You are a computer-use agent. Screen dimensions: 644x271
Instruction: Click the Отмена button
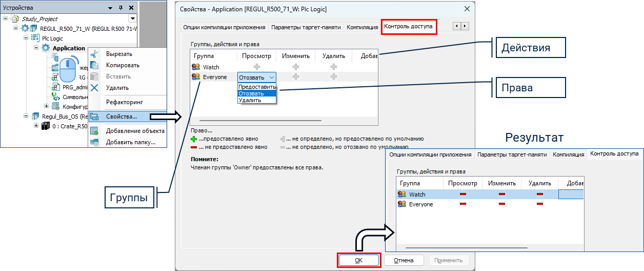(x=404, y=260)
